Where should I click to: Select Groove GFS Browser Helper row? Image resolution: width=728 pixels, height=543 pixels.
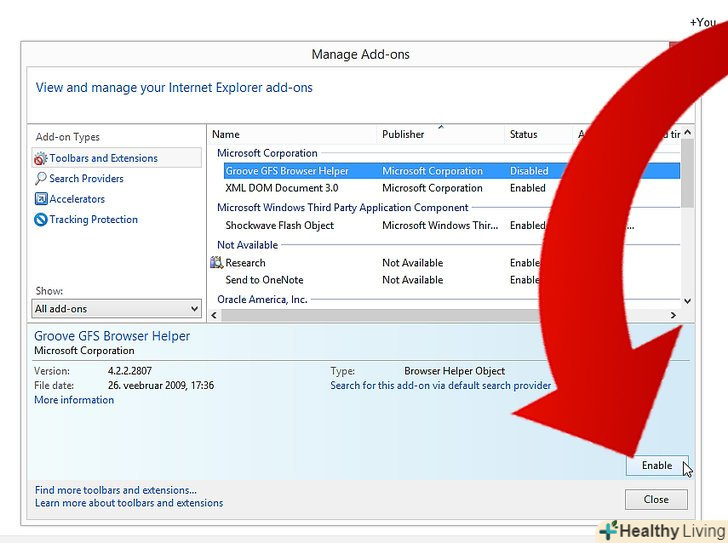[x=452, y=171]
